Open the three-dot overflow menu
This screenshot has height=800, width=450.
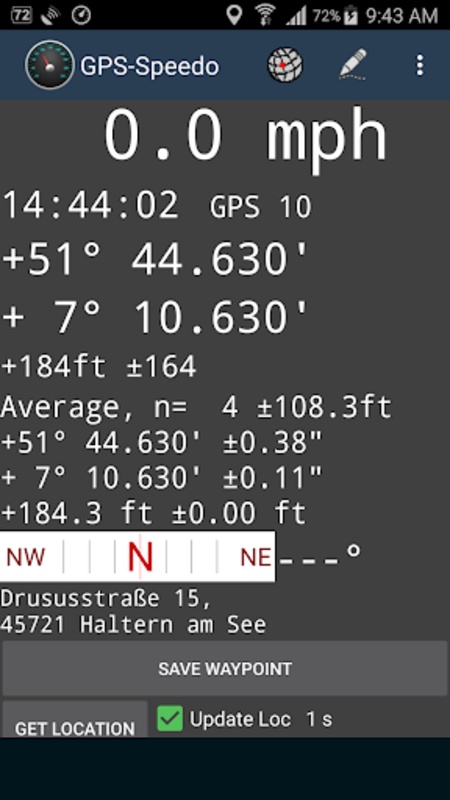click(x=419, y=65)
